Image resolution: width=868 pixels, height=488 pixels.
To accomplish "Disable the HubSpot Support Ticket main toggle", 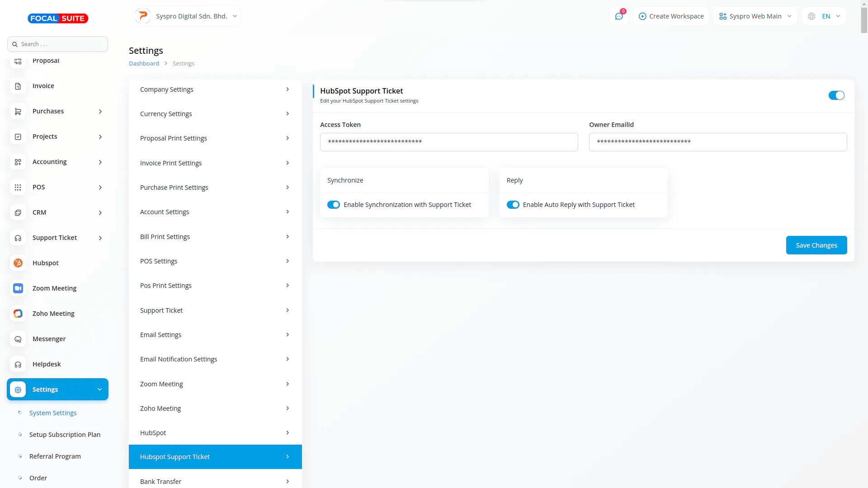I will (x=836, y=95).
